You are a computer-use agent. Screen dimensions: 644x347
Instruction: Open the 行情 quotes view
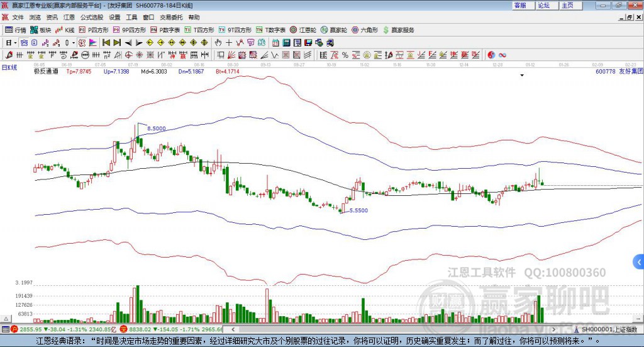point(16,30)
